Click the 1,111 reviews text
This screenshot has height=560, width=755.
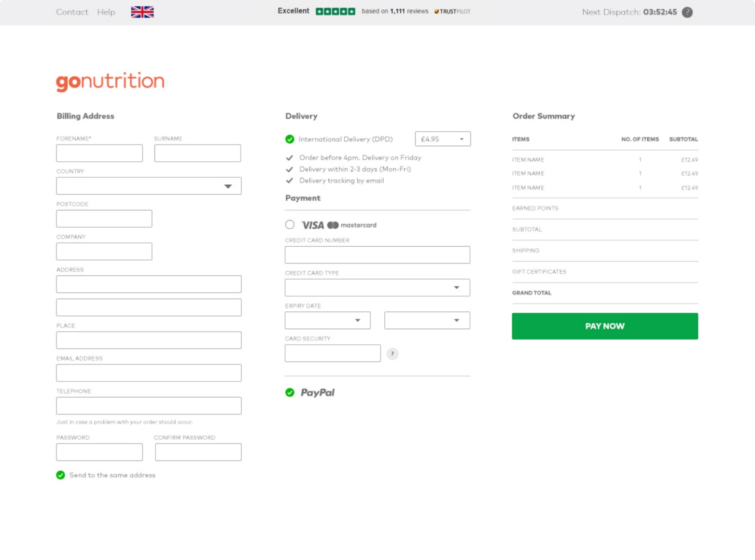tap(409, 12)
